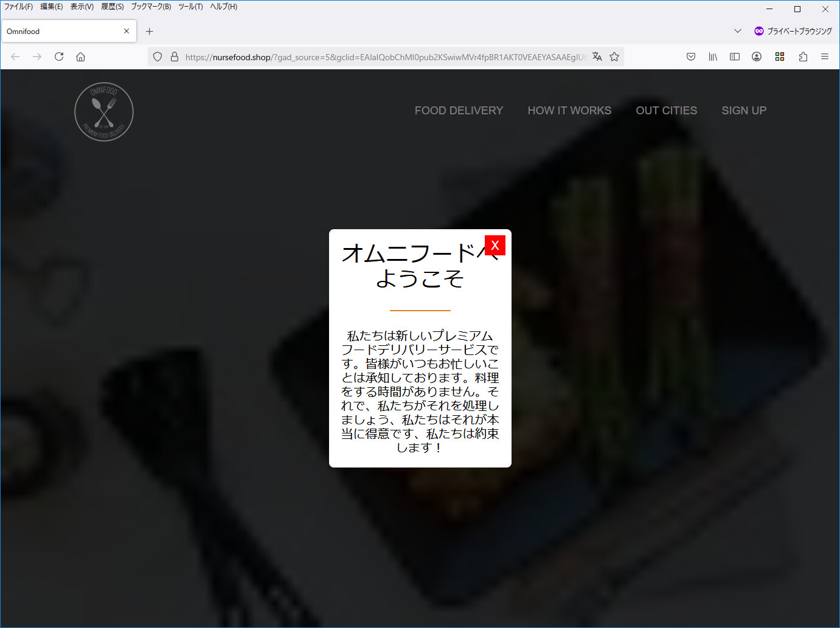Click the site security padlock icon

click(x=175, y=57)
